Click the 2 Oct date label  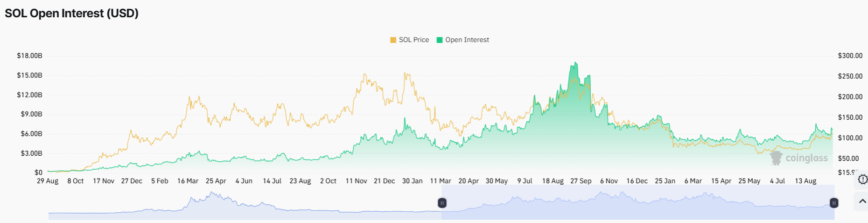328,181
